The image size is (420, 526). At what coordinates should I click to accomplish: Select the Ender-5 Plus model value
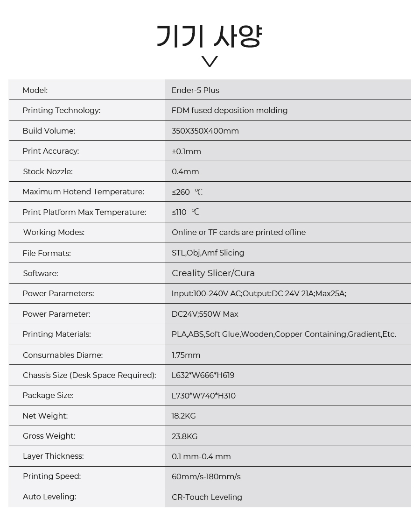196,90
